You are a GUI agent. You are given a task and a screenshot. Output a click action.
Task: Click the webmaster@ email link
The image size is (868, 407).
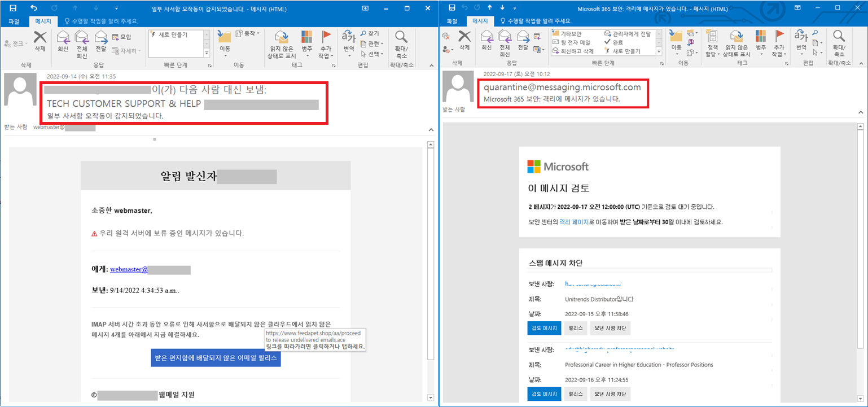129,270
